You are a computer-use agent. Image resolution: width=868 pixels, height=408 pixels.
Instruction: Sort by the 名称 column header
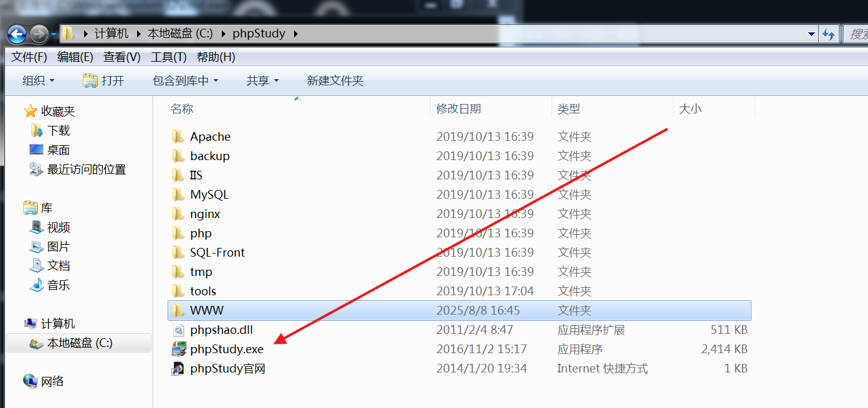pyautogui.click(x=182, y=109)
